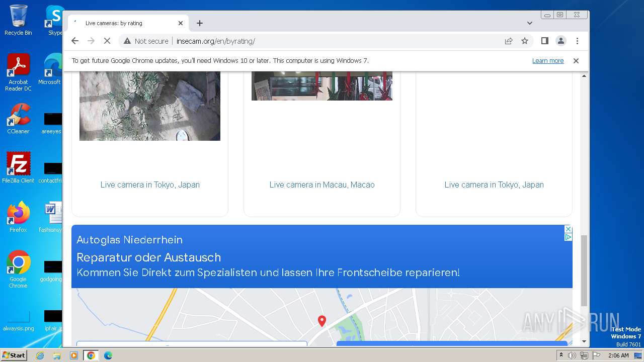The width and height of the screenshot is (644, 362).
Task: Open Windows Explorer from the taskbar
Action: pos(57,355)
